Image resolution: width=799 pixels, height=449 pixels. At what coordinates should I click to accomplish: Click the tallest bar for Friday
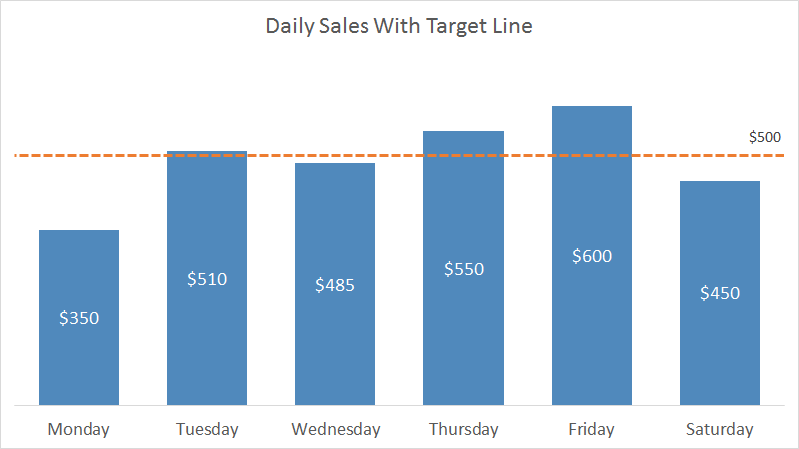coord(591,330)
